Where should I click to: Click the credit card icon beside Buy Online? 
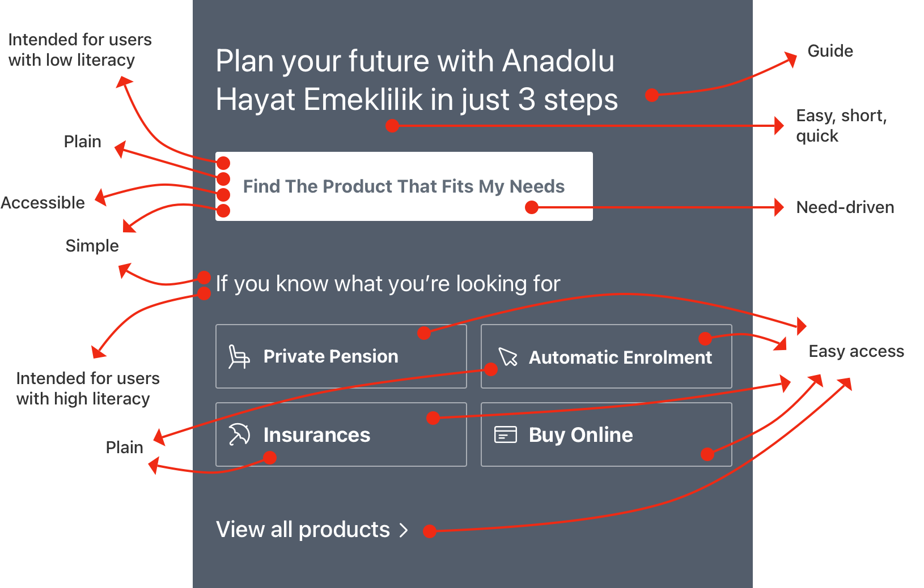(x=505, y=434)
